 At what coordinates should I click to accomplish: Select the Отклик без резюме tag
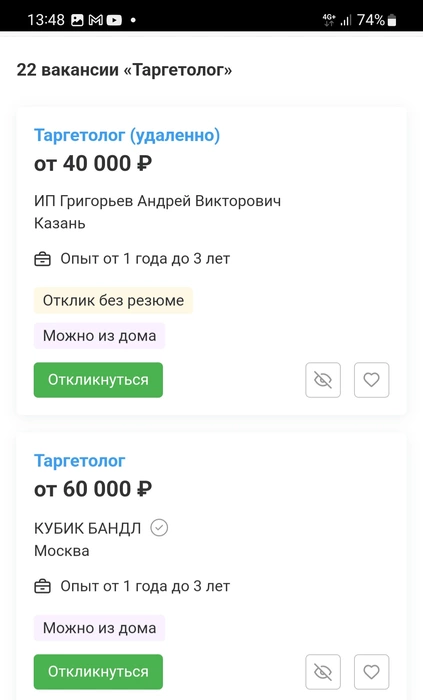[x=113, y=300]
